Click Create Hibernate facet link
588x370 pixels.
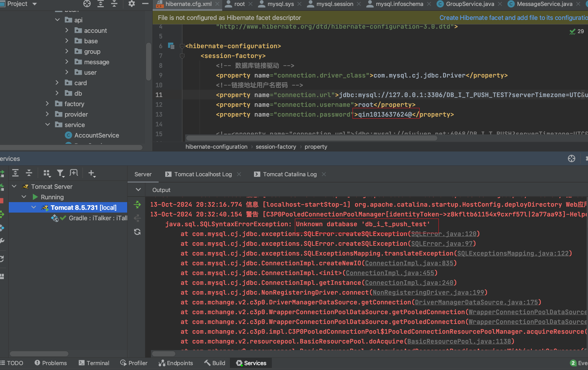point(514,18)
